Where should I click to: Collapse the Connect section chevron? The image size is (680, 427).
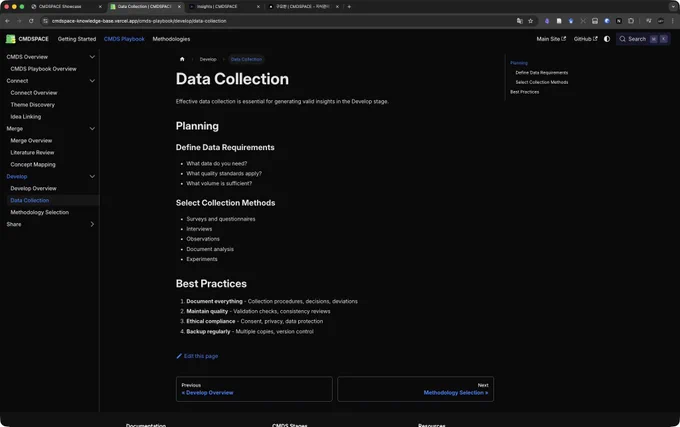tap(92, 81)
